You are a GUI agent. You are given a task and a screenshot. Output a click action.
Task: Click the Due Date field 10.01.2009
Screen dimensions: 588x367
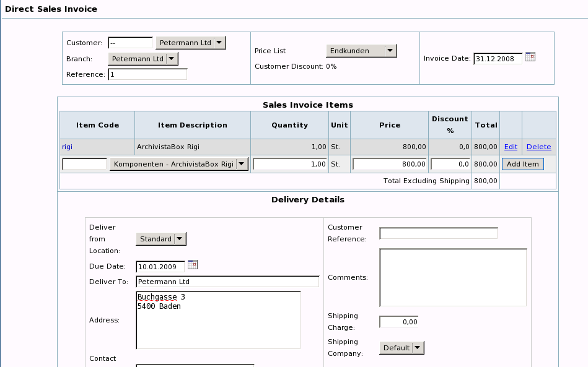pos(160,267)
